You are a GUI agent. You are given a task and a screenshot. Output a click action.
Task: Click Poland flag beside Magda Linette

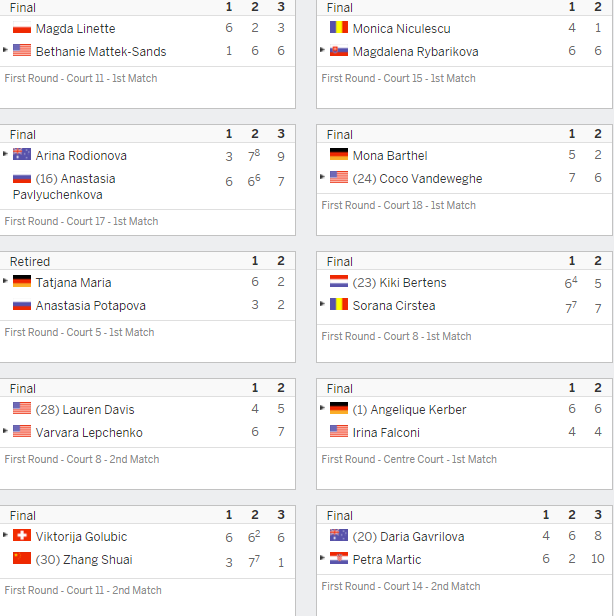click(x=22, y=28)
